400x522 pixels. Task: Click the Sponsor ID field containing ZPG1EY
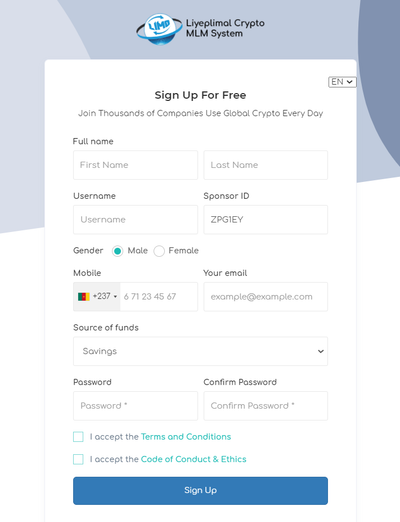point(266,219)
